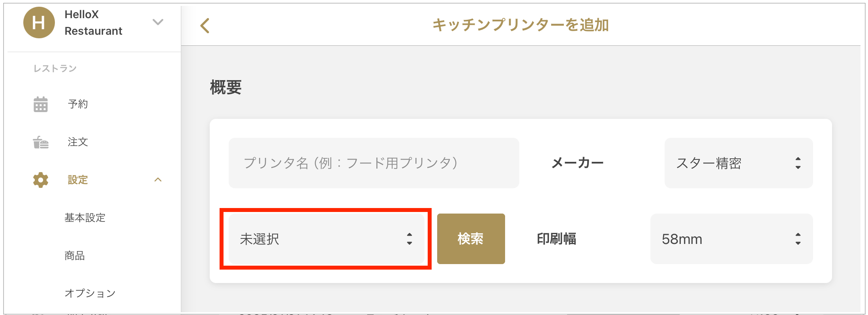868x315 pixels.
Task: Go to オプション in sidebar
Action: [90, 293]
